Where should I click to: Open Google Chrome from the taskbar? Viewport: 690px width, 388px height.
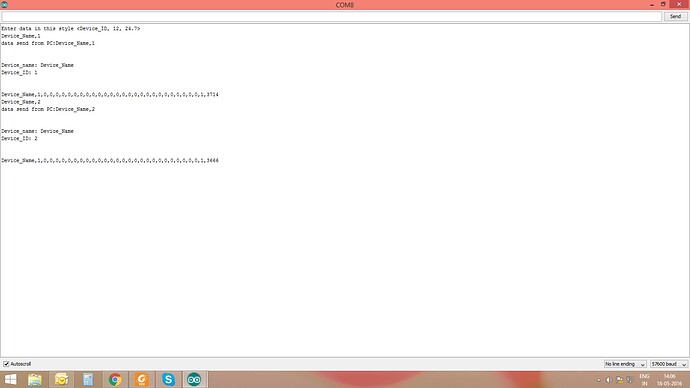tap(115, 379)
